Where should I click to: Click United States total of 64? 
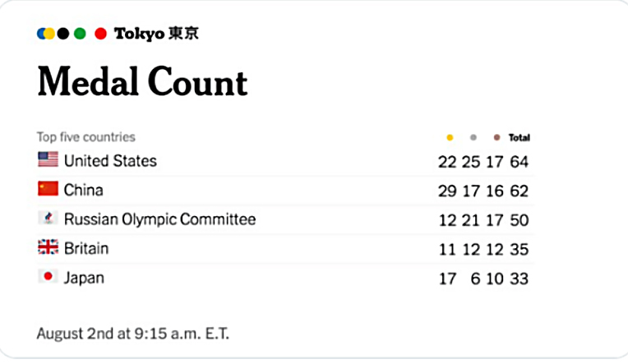pyautogui.click(x=519, y=162)
